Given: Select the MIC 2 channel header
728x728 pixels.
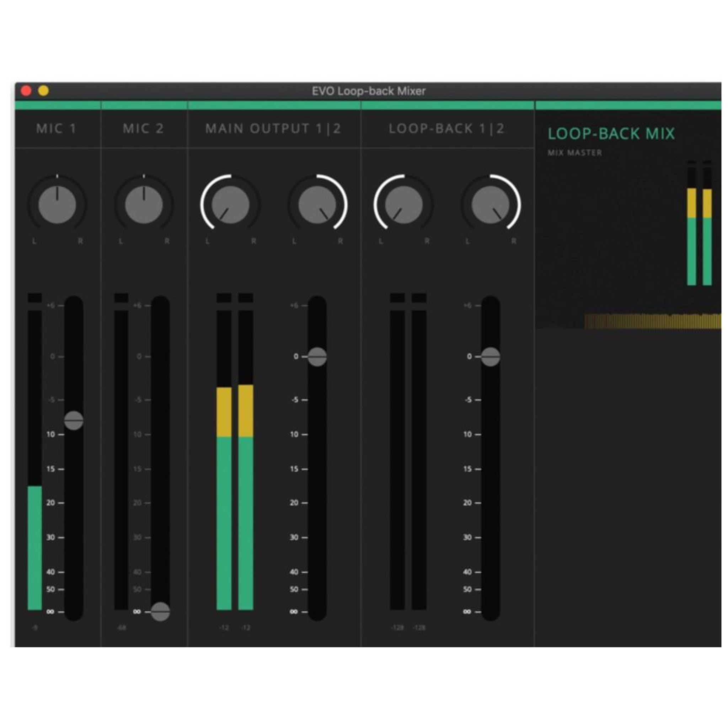Looking at the screenshot, I should pyautogui.click(x=144, y=128).
